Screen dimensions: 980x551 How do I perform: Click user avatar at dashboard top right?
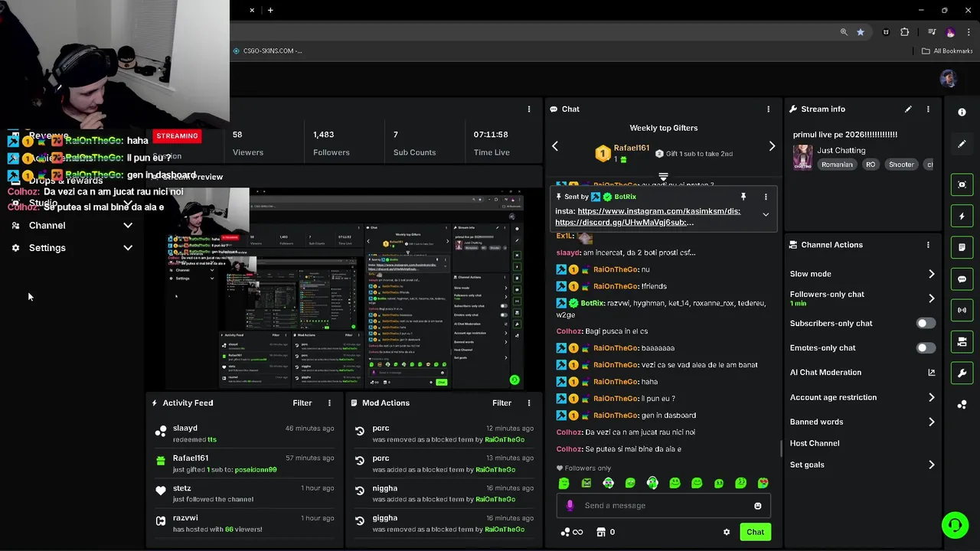948,79
